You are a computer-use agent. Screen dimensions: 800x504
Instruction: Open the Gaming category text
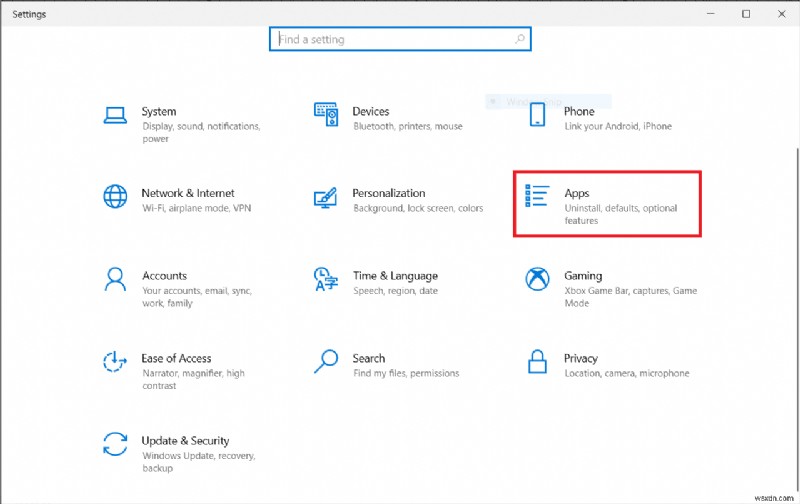(583, 275)
